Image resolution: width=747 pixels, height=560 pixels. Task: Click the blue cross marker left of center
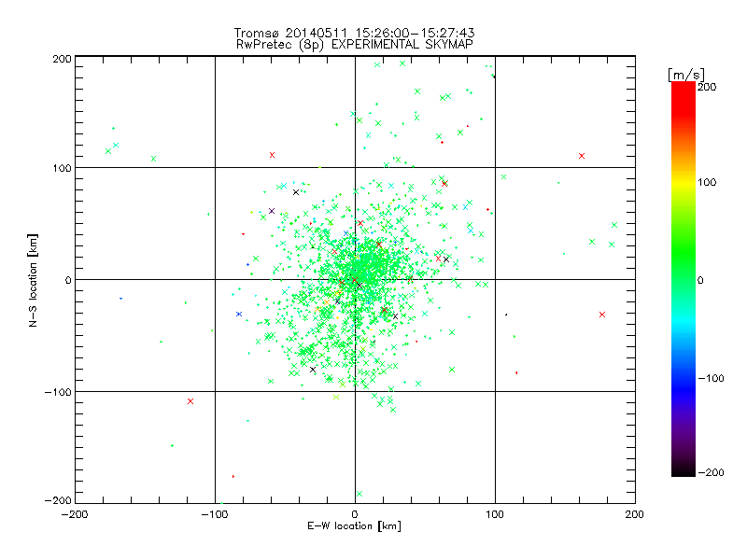pos(239,314)
